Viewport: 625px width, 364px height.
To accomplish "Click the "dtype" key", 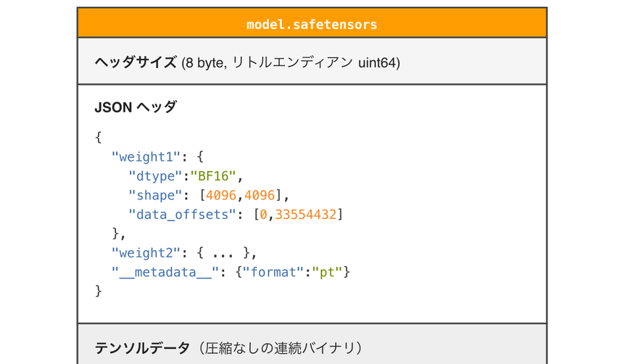I will point(155,176).
